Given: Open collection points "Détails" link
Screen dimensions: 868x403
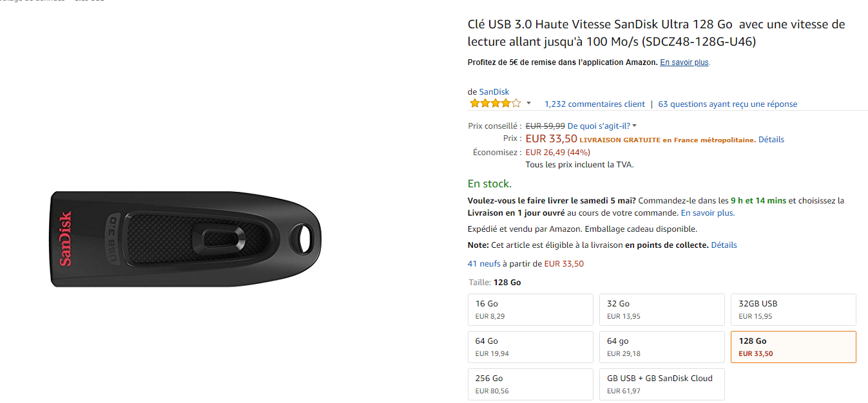Looking at the screenshot, I should (x=724, y=245).
